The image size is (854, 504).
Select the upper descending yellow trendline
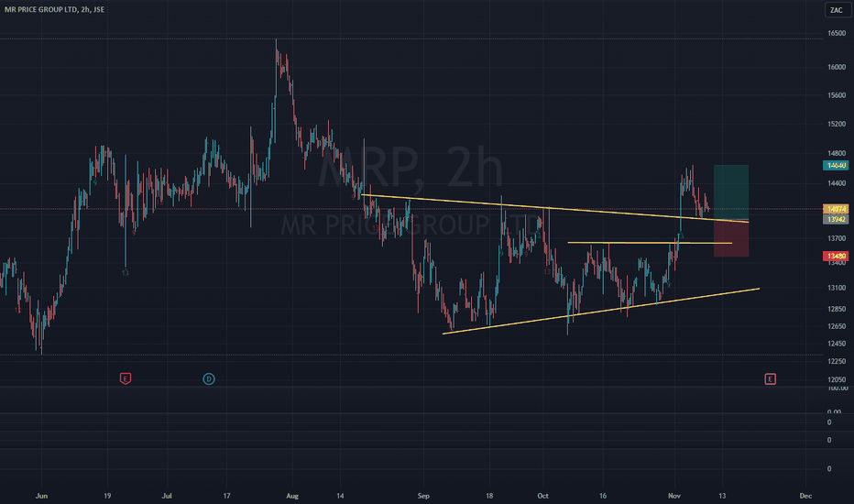554,208
